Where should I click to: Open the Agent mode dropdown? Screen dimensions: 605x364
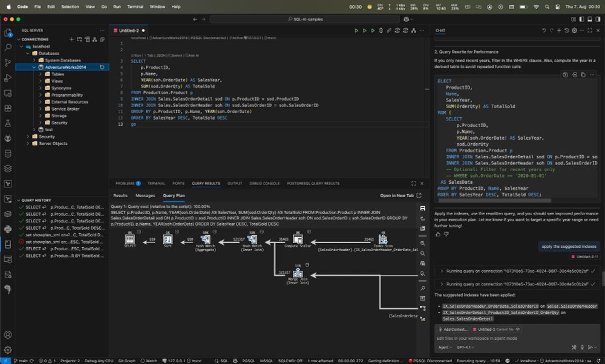click(x=445, y=348)
